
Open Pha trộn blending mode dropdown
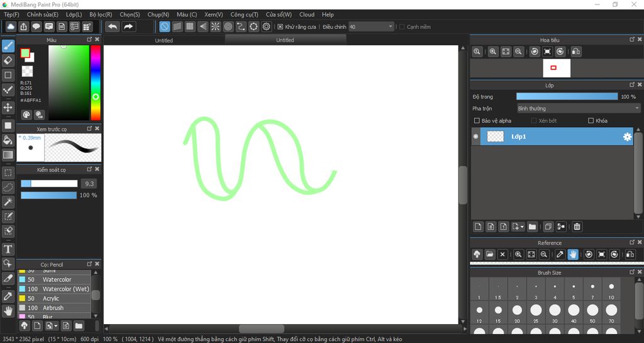[x=579, y=108]
